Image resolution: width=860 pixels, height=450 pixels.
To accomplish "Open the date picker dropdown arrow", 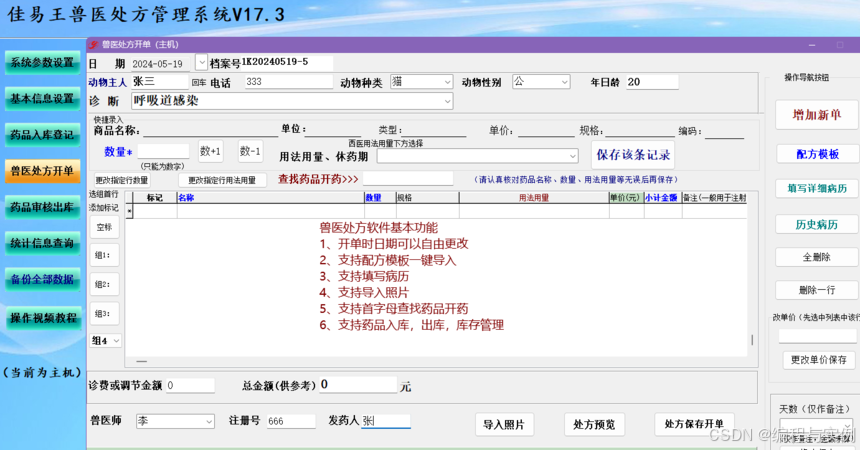I will [x=201, y=63].
